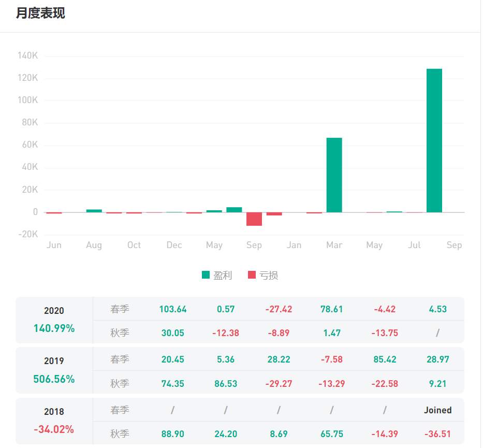The height and width of the screenshot is (448, 483).
Task: Select the green bar above Mar
Action: (x=334, y=175)
